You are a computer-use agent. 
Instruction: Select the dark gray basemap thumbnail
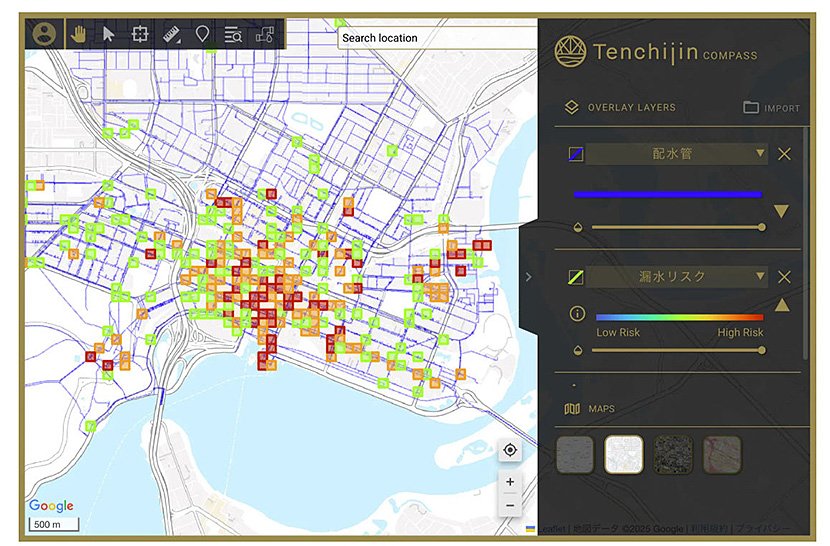click(x=575, y=455)
